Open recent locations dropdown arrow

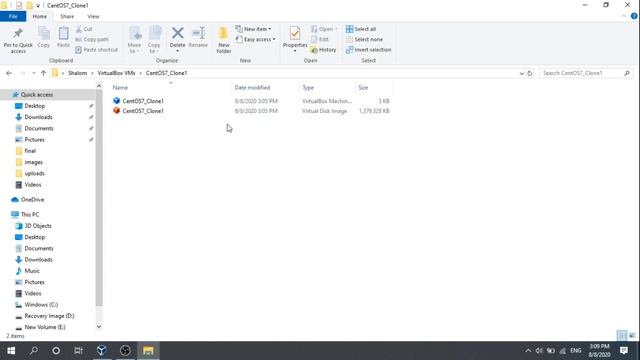(x=33, y=73)
